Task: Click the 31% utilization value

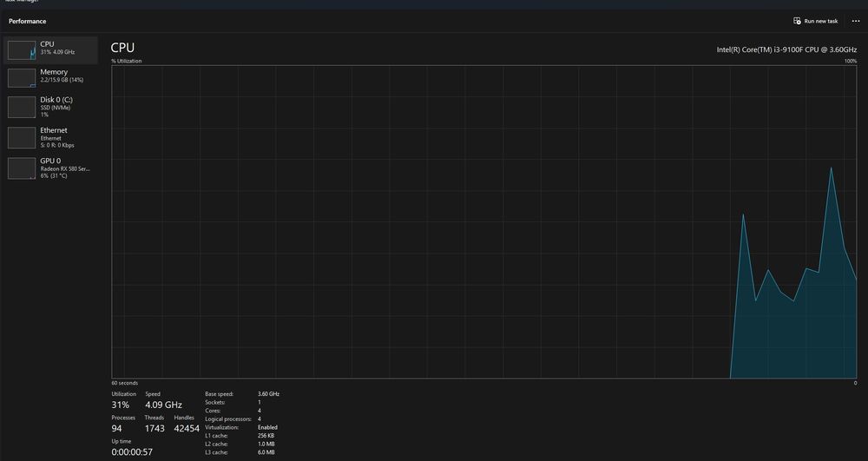Action: point(120,405)
